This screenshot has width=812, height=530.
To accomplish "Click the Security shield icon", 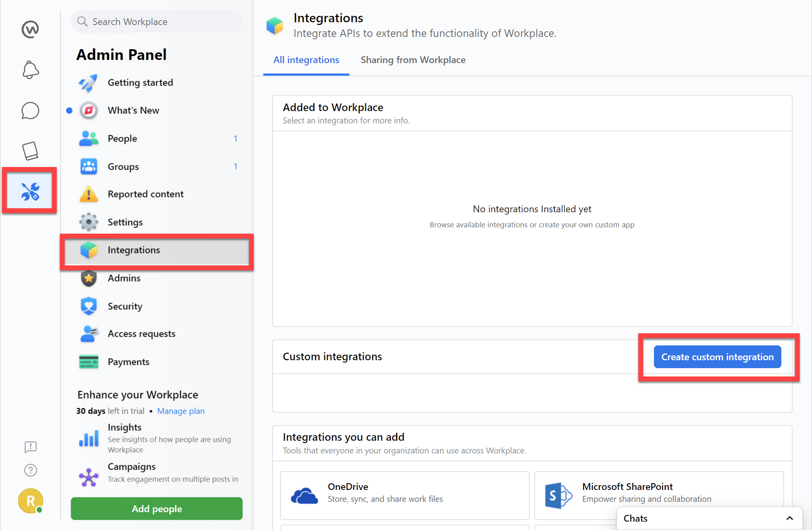I will 89,306.
